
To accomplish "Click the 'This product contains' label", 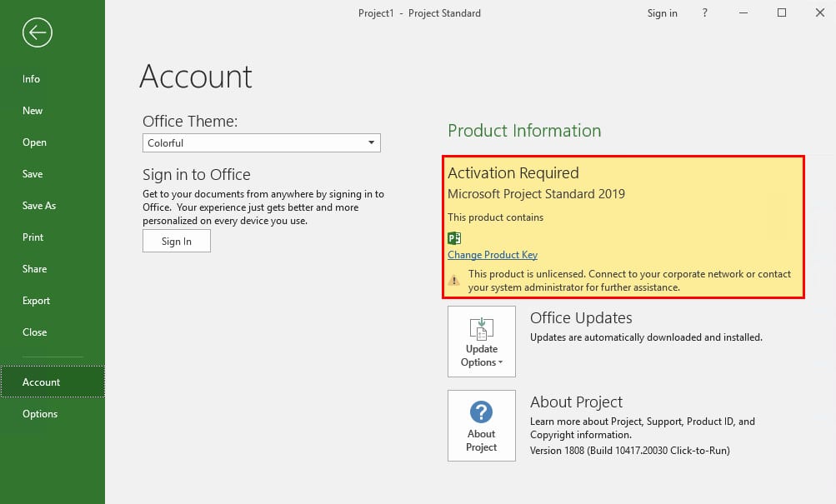I will pos(495,217).
